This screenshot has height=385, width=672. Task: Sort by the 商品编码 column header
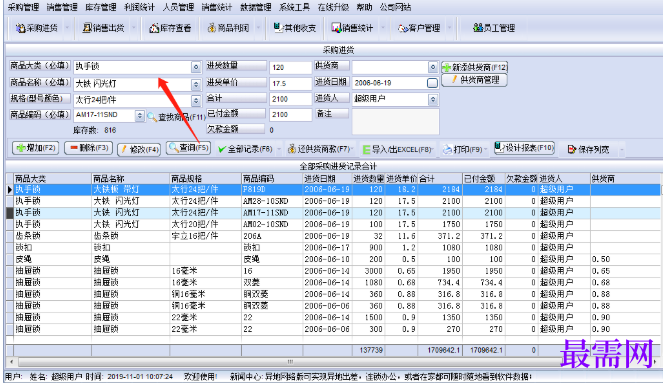click(272, 178)
